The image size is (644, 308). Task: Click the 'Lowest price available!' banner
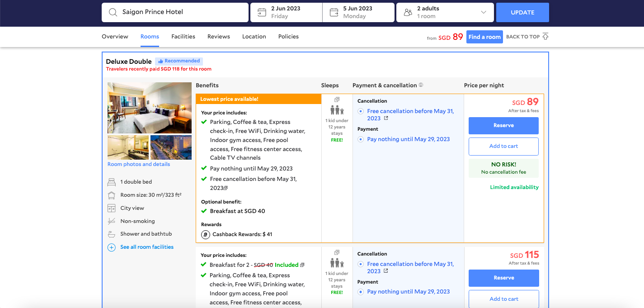259,99
